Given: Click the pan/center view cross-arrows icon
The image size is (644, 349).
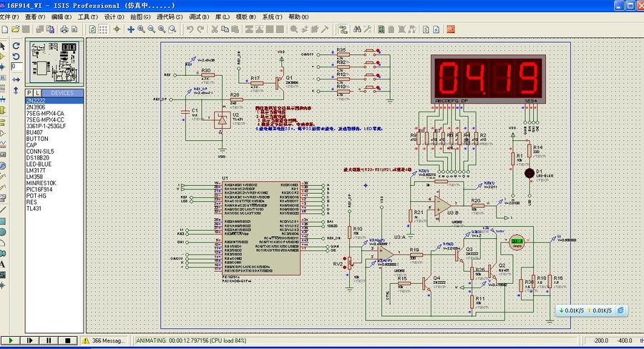Looking at the screenshot, I should [130, 29].
